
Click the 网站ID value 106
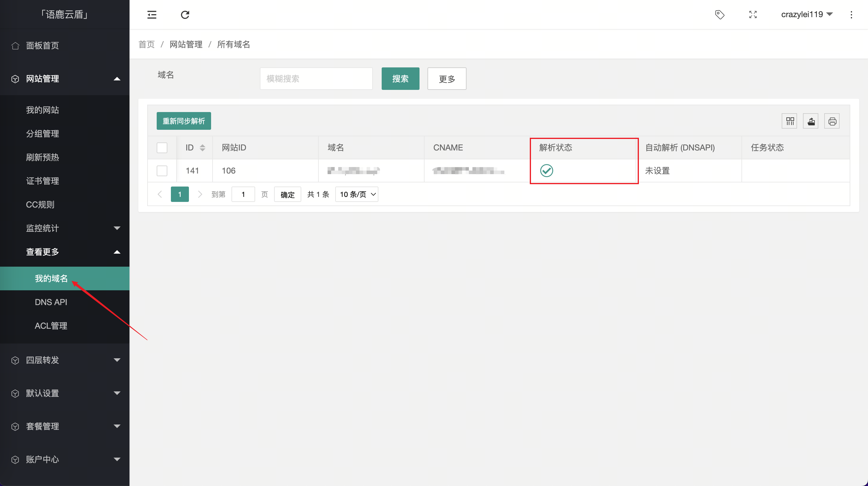click(229, 171)
